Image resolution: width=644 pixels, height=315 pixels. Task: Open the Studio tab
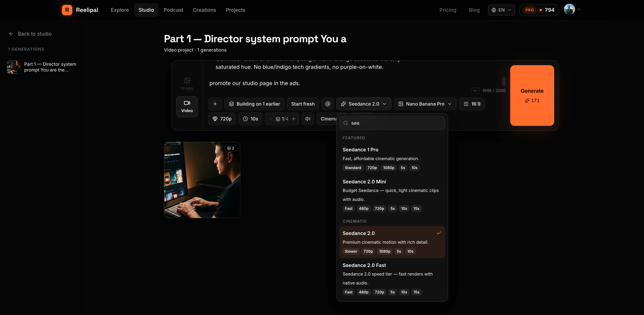(x=146, y=10)
